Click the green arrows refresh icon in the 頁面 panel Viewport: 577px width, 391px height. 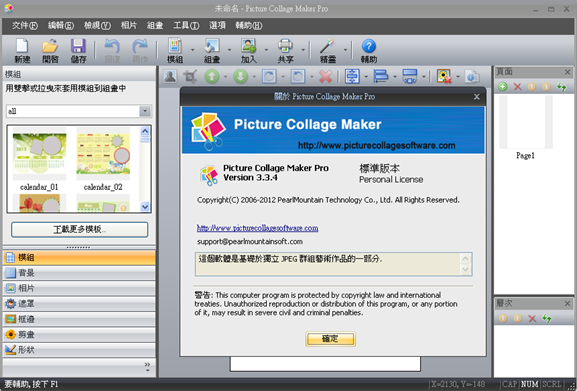(561, 87)
